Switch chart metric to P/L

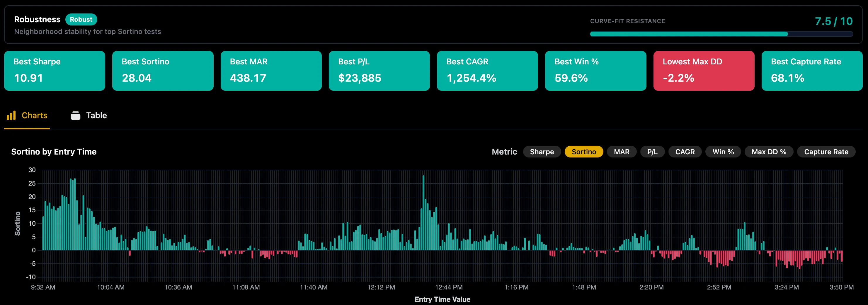tap(652, 152)
